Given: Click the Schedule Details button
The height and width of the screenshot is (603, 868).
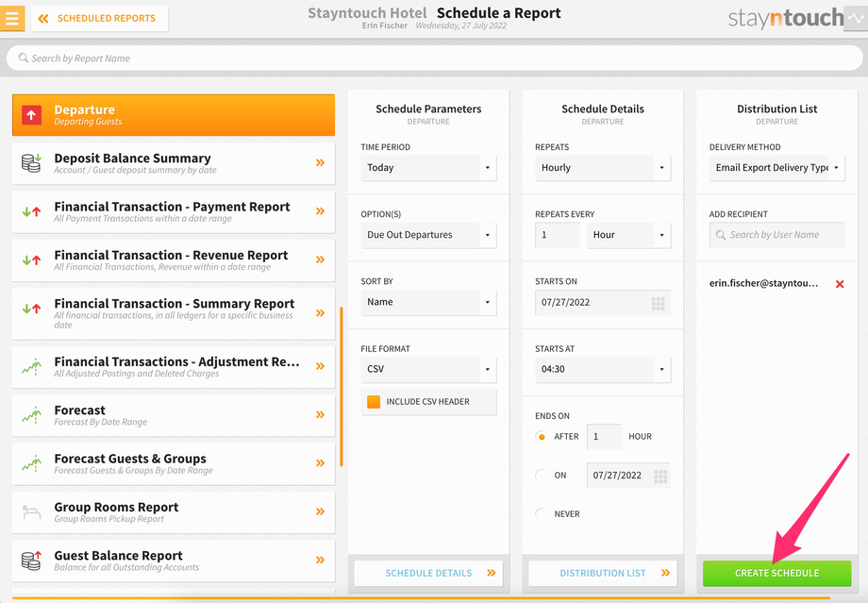Looking at the screenshot, I should 428,573.
